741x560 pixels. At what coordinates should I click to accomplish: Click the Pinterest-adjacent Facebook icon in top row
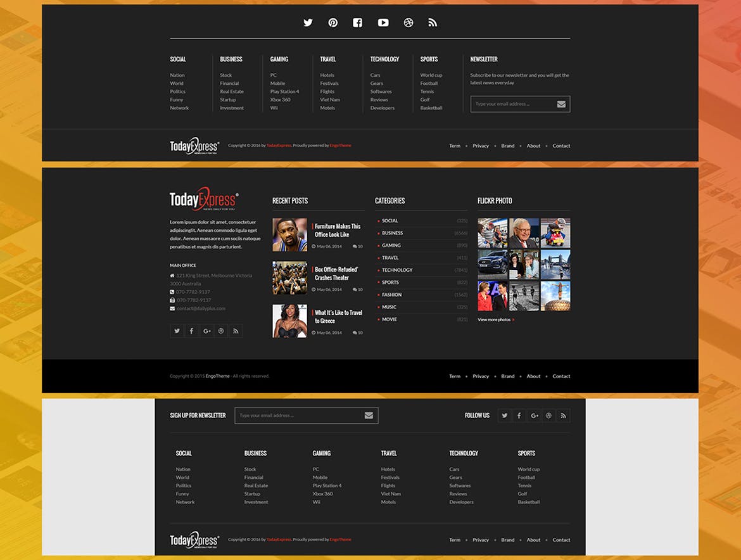click(x=357, y=23)
